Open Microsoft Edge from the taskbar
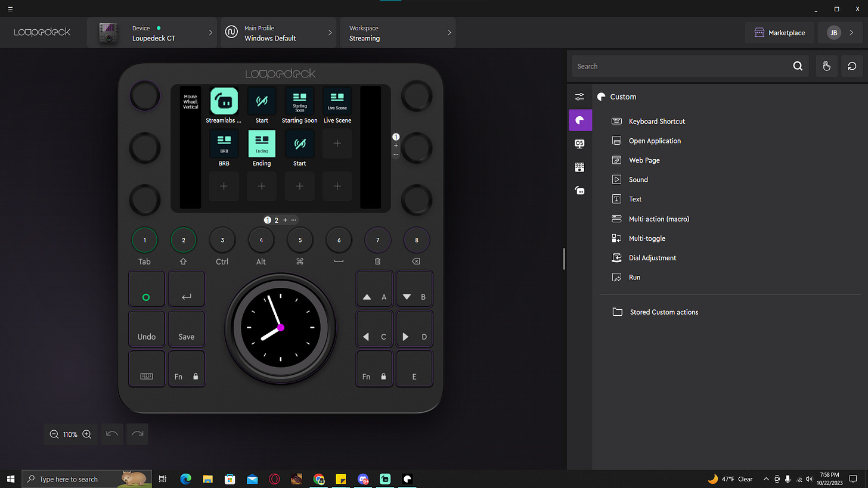The height and width of the screenshot is (488, 868). pyautogui.click(x=185, y=478)
